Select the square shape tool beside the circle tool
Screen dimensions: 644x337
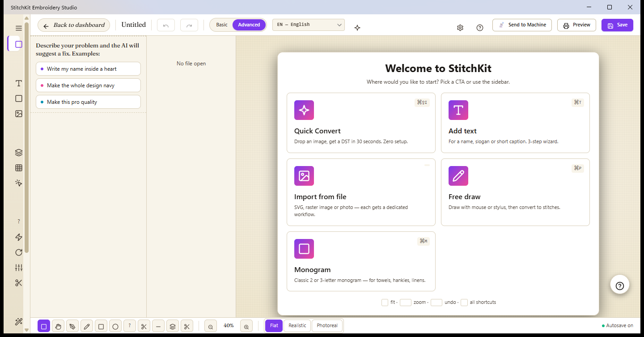coord(101,326)
